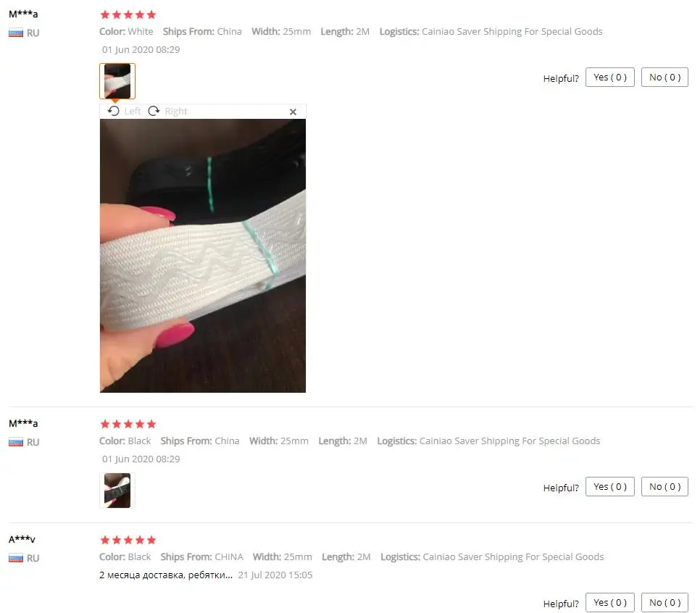Image resolution: width=700 pixels, height=613 pixels.
Task: Click the enlarged white elastic photo
Action: point(203,255)
